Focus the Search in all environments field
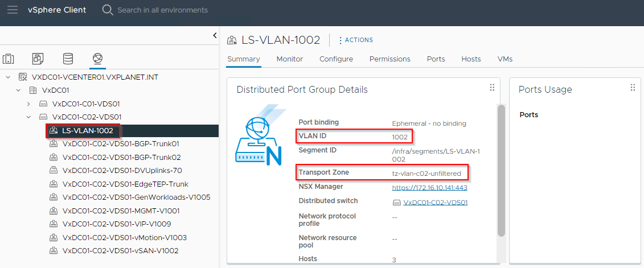This screenshot has width=644, height=268. (x=162, y=10)
